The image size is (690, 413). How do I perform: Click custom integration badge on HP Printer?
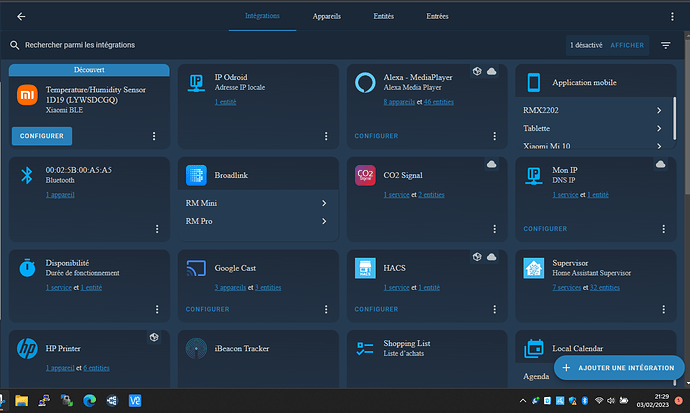[x=154, y=337]
